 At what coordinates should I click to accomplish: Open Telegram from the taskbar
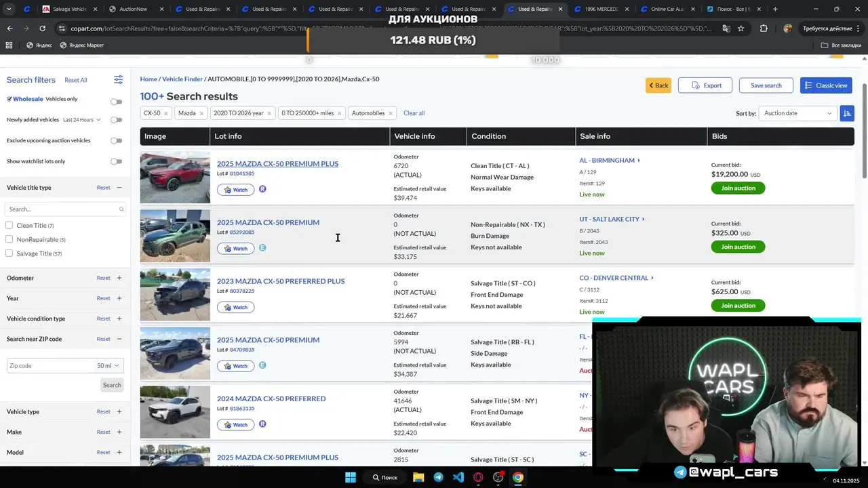[438, 477]
